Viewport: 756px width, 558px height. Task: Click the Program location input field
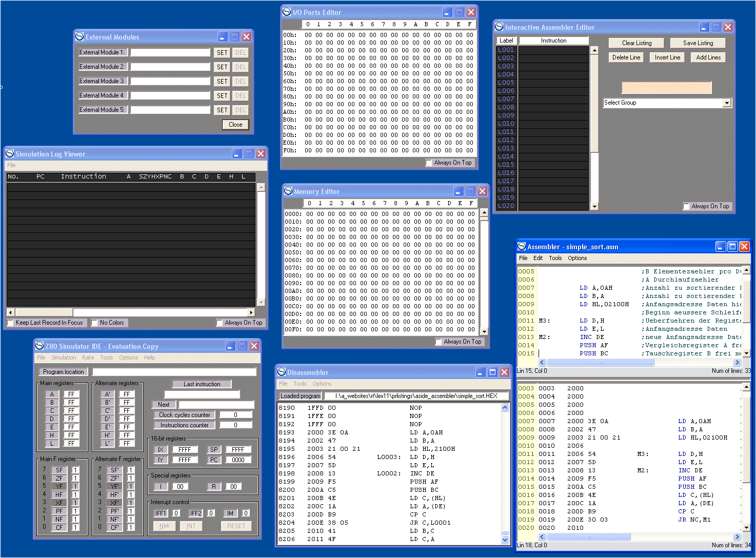[x=174, y=372]
